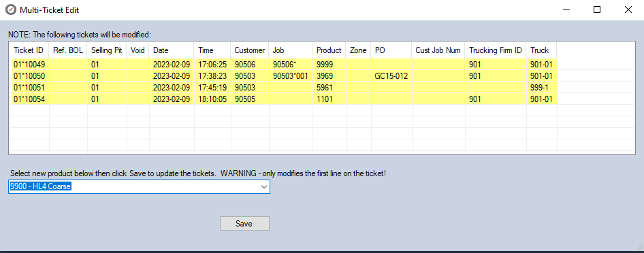Screen dimensions: 644x253
Task: Click product cell 3969
Action: click(329, 76)
